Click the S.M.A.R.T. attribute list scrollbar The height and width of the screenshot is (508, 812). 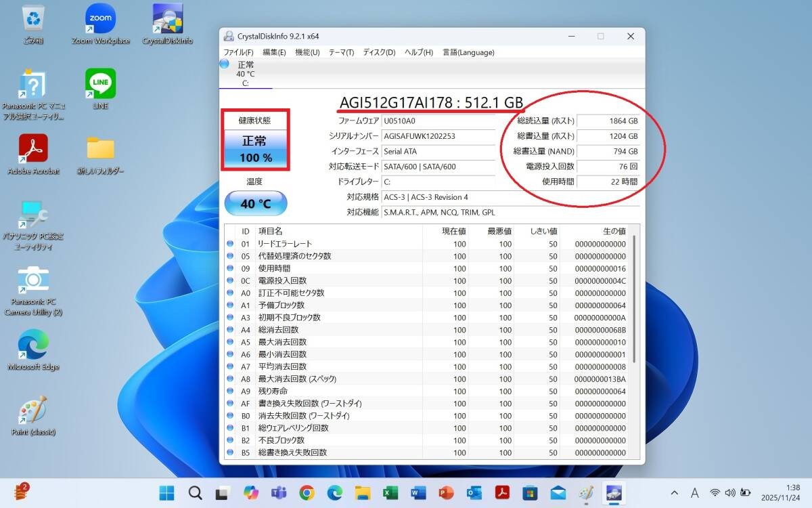click(634, 298)
